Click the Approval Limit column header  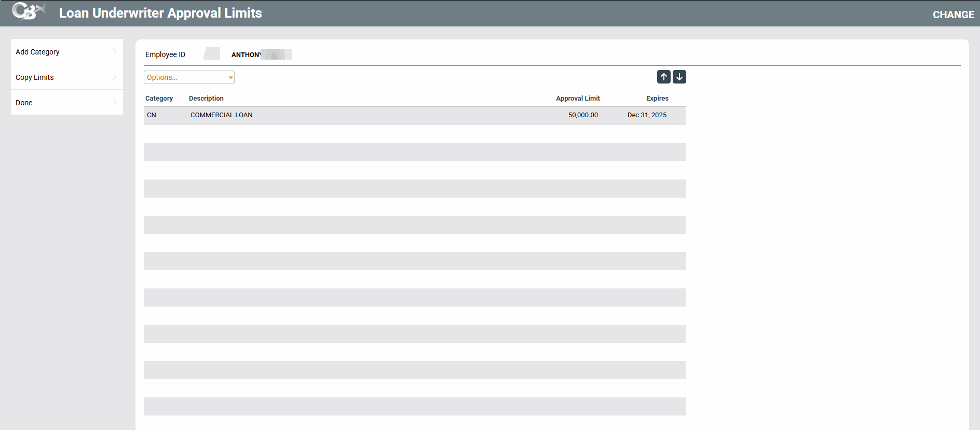click(x=578, y=99)
